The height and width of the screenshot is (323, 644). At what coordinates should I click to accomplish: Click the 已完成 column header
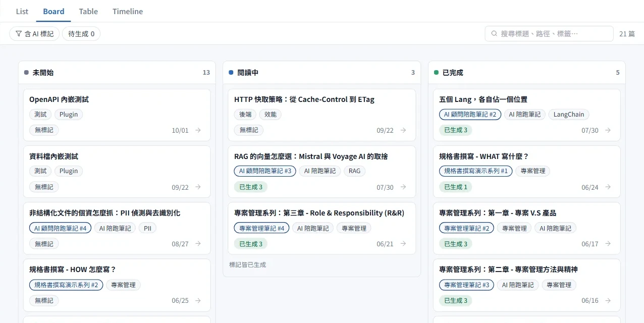coord(527,73)
